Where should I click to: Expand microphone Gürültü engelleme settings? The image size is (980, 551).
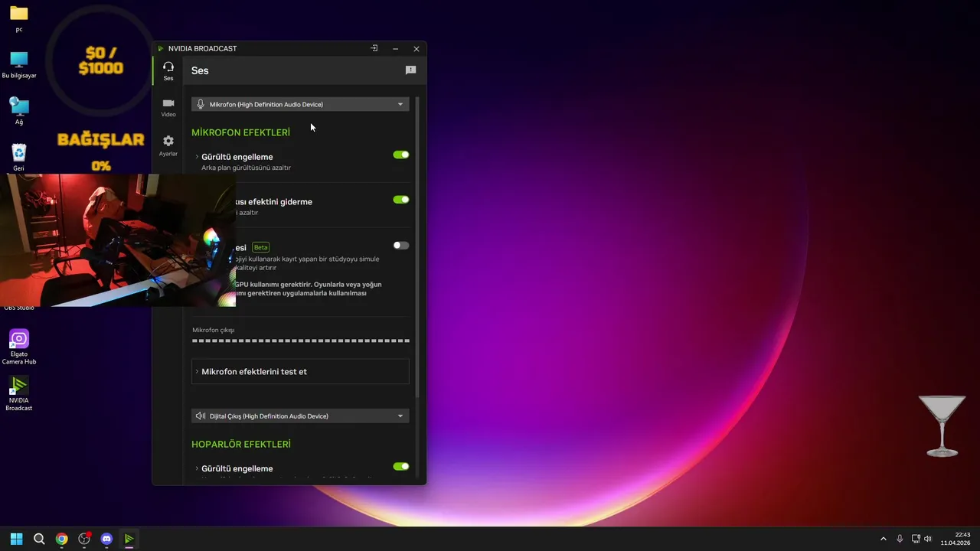(x=197, y=157)
